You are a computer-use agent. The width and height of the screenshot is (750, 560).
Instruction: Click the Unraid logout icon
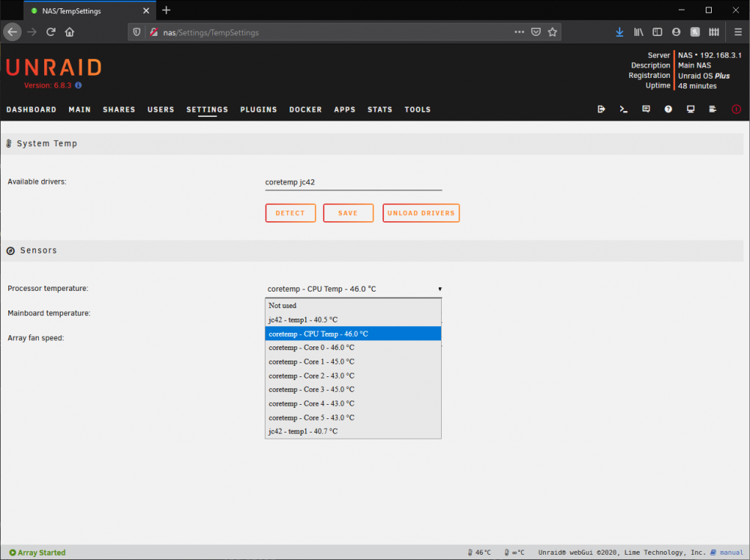coord(601,109)
